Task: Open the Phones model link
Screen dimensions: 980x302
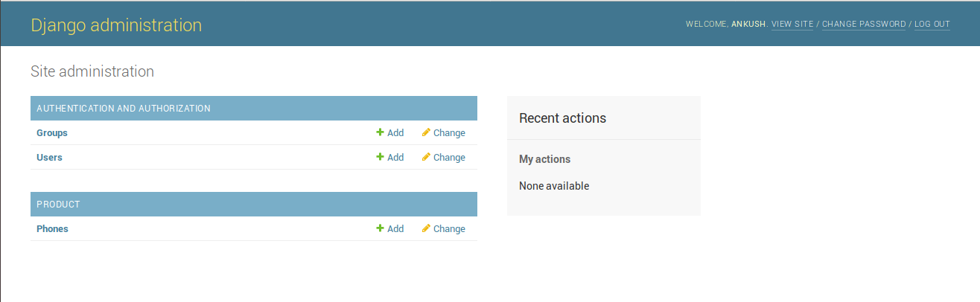Action: tap(52, 229)
